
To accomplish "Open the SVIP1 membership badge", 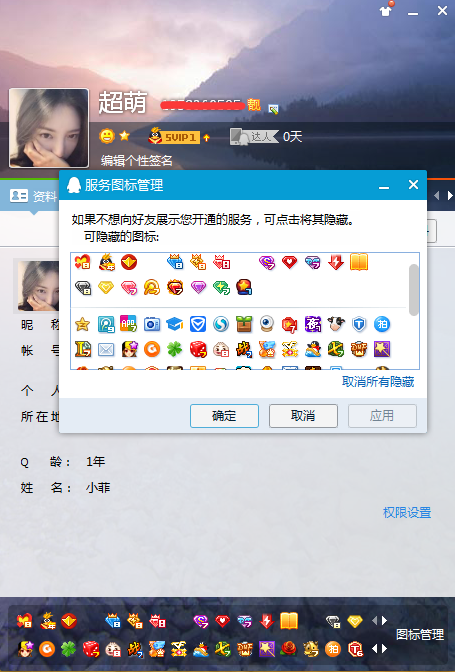I will tap(174, 136).
